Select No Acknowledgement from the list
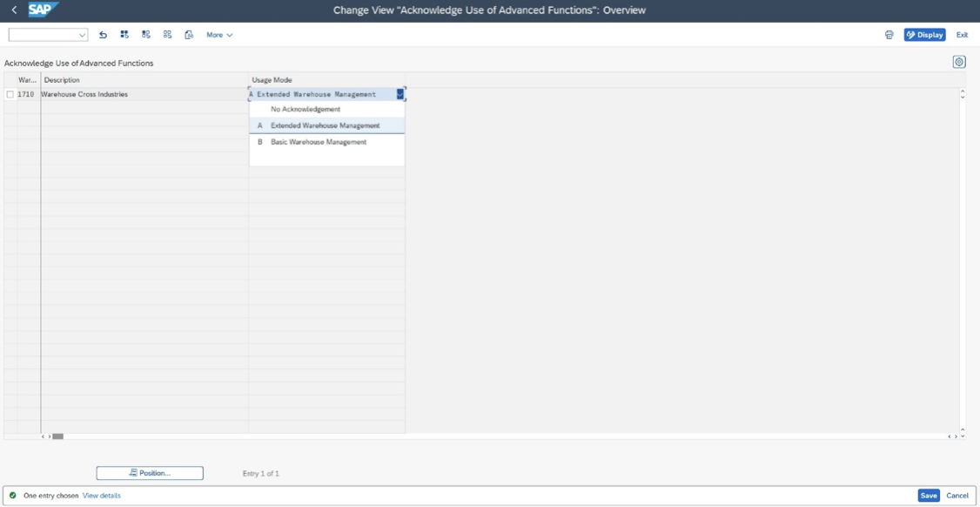980x507 pixels. (305, 109)
